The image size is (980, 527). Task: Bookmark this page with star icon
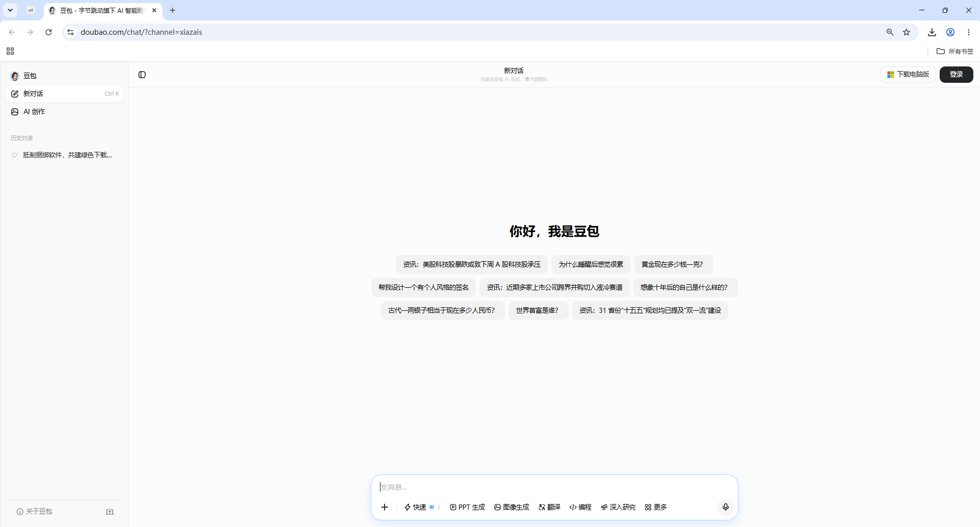pos(906,32)
